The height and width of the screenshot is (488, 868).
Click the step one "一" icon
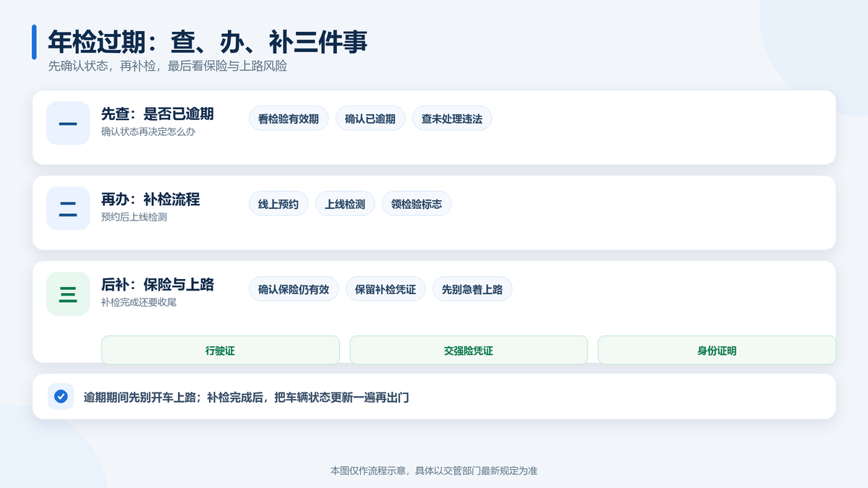(x=68, y=123)
